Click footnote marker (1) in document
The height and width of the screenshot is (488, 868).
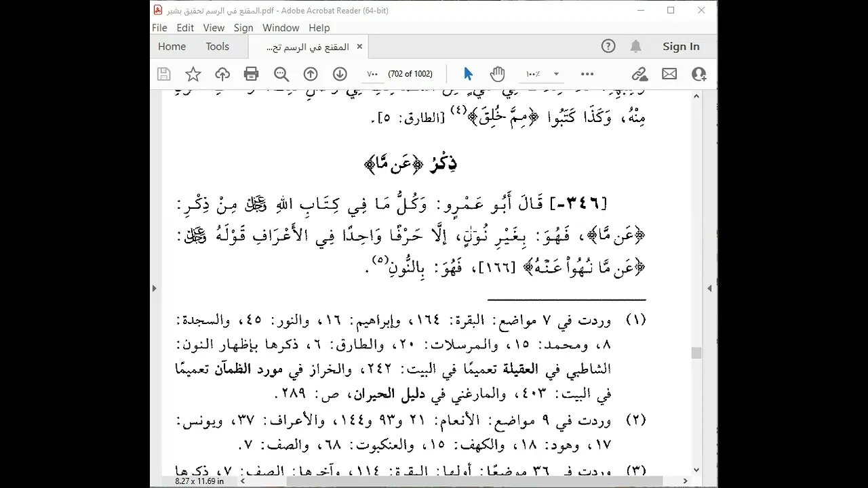click(x=635, y=320)
